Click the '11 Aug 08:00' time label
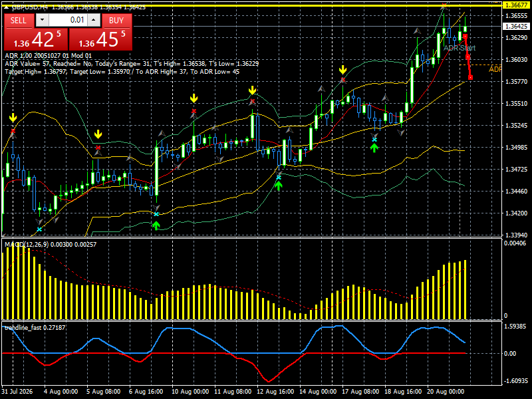This screenshot has height=399, width=532. [233, 391]
